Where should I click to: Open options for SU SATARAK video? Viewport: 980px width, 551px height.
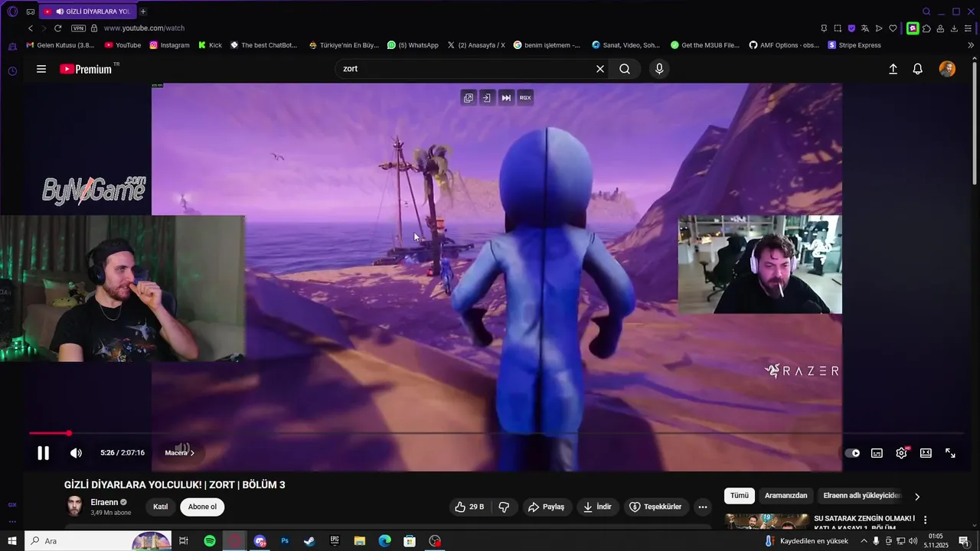click(925, 520)
